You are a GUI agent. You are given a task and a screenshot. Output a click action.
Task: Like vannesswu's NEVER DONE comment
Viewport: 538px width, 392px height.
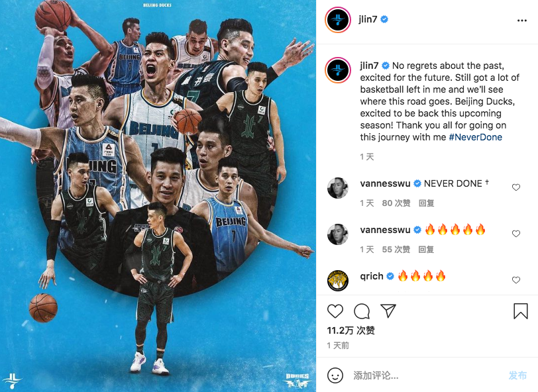pos(516,187)
